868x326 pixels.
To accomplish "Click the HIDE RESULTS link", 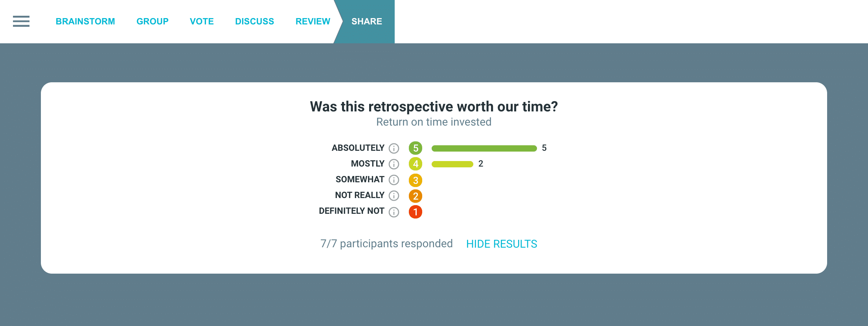I will click(502, 244).
